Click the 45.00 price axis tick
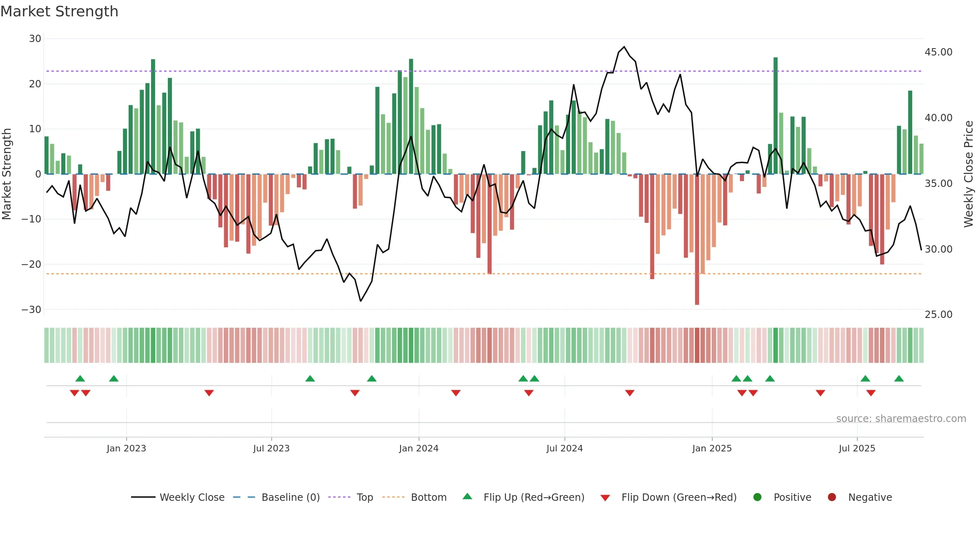Image resolution: width=980 pixels, height=551 pixels. click(x=938, y=52)
